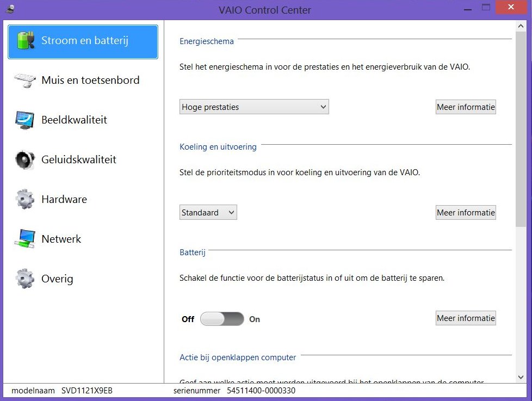Click the scrollbar up arrow
The width and height of the screenshot is (532, 401).
pyautogui.click(x=521, y=26)
